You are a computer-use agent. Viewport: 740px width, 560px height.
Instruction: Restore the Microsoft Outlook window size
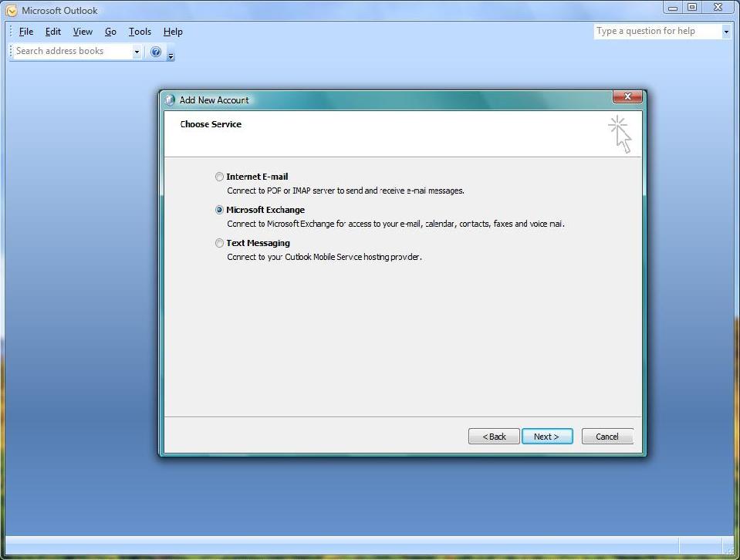click(x=692, y=7)
